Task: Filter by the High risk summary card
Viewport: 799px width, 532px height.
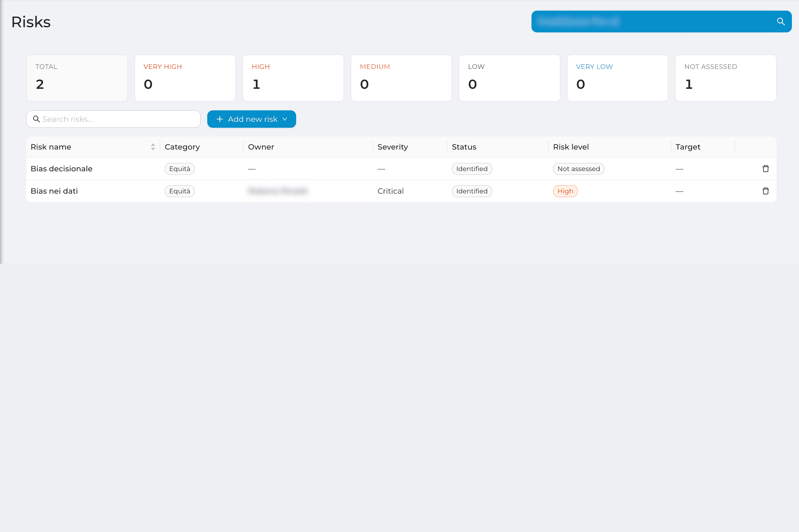Action: [x=293, y=78]
